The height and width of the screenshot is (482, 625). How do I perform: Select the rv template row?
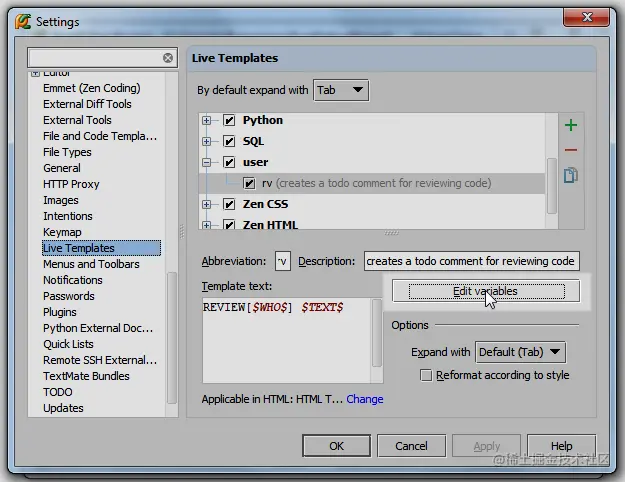[371, 183]
